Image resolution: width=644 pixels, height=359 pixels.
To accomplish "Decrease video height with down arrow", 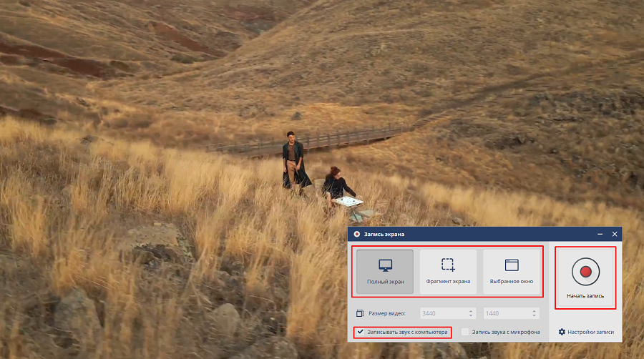I will (x=533, y=316).
